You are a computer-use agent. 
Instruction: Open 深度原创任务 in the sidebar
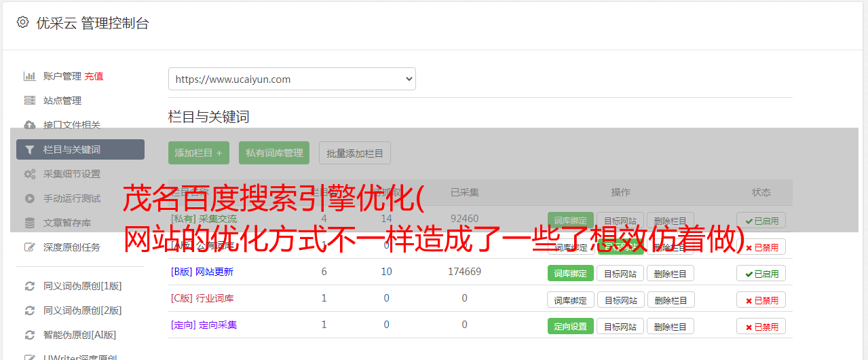[x=72, y=247]
